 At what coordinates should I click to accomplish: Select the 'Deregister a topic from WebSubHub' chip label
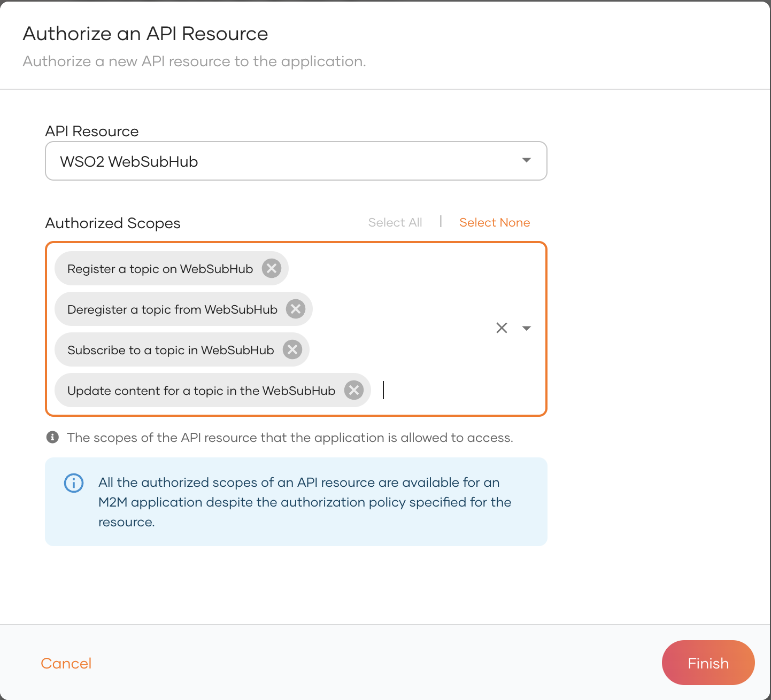172,309
